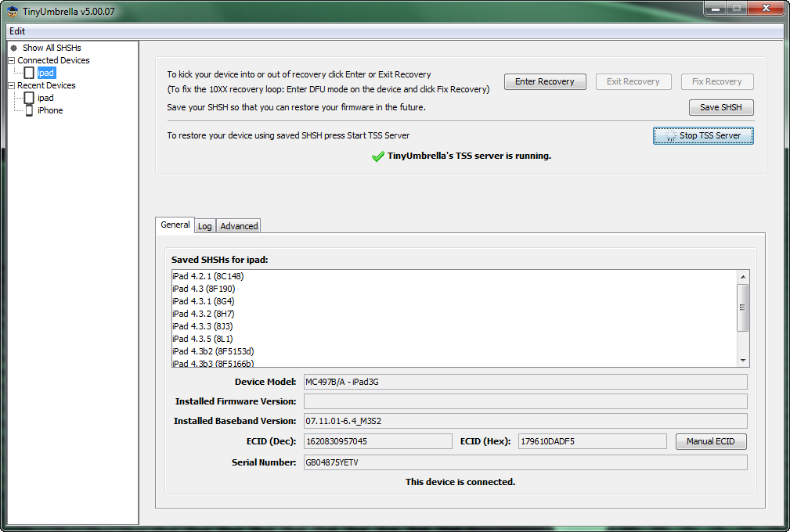Screen dimensions: 790x532
Task: Click the ECID (Dec) field
Action: tap(378, 441)
